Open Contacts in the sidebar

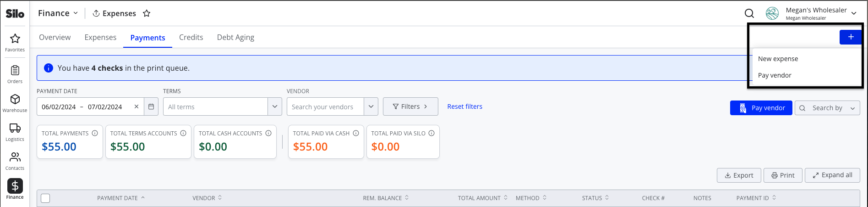[15, 161]
